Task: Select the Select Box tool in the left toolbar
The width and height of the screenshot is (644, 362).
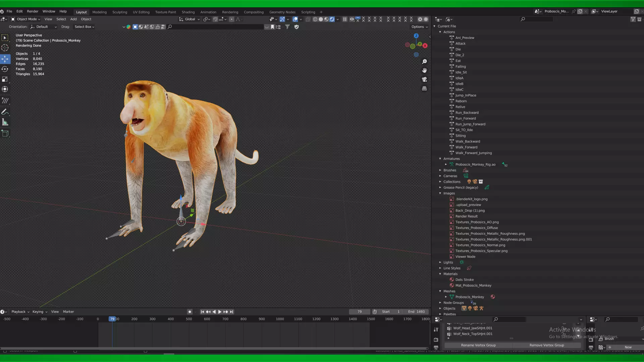Action: 5,38
